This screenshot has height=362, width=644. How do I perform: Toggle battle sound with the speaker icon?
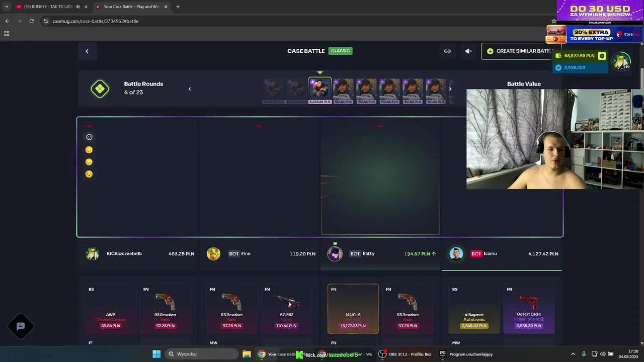pos(468,51)
